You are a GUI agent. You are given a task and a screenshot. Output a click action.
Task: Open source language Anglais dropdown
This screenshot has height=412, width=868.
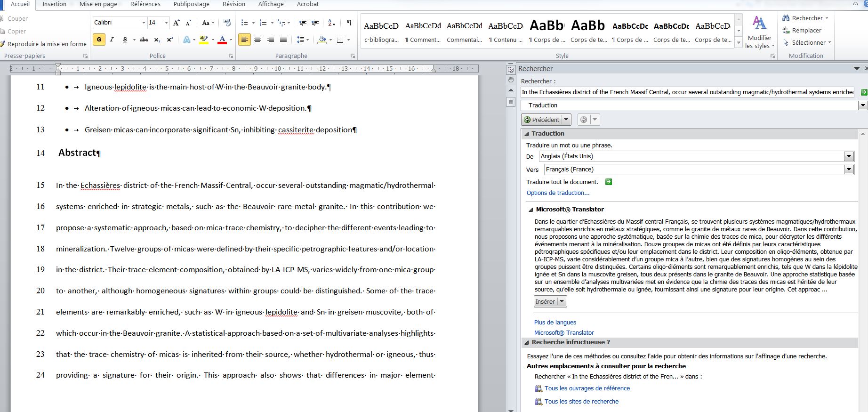point(849,156)
